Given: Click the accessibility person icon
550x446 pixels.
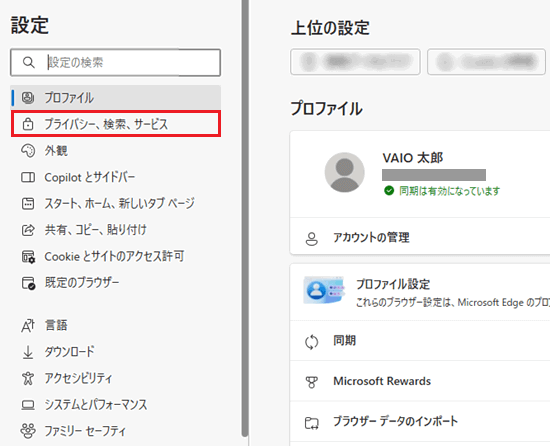Looking at the screenshot, I should coord(28,378).
